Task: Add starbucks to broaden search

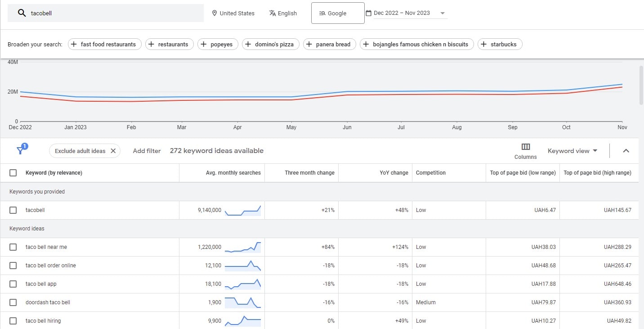Action: pyautogui.click(x=500, y=44)
